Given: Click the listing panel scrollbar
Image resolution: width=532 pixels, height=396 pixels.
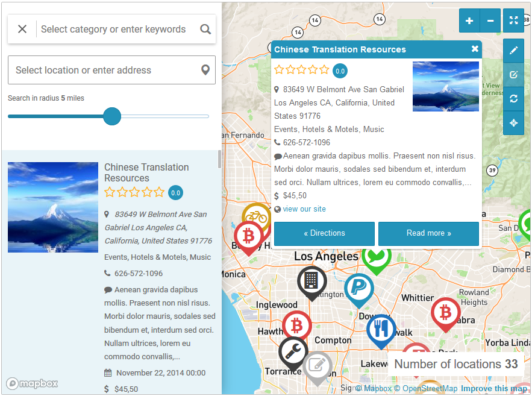Looking at the screenshot, I should [219, 159].
